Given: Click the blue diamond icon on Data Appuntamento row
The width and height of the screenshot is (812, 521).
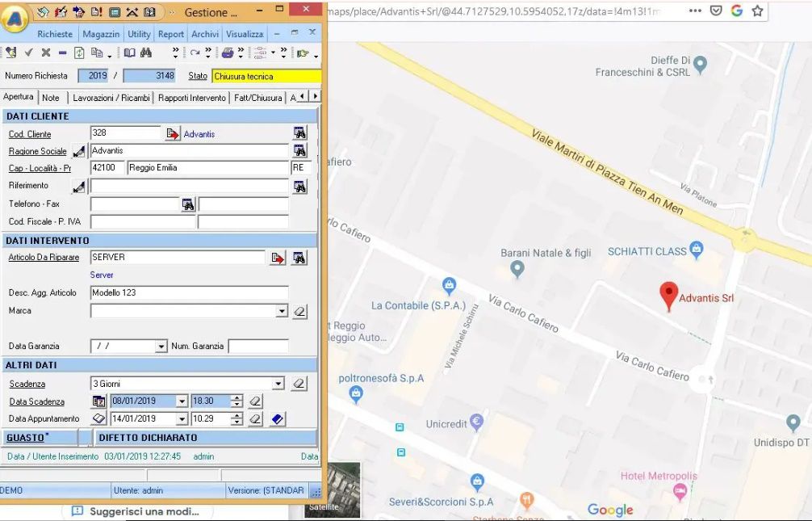Looking at the screenshot, I should point(277,419).
